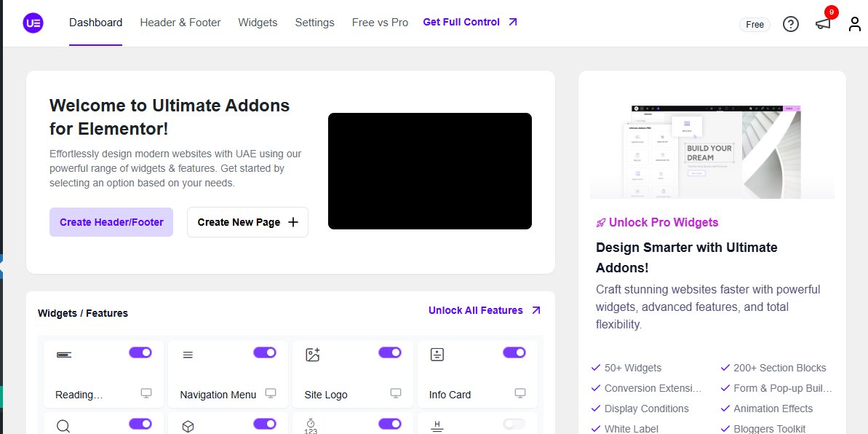Toggle the switch on the magnifier widget card
The image size is (868, 434).
point(140,424)
